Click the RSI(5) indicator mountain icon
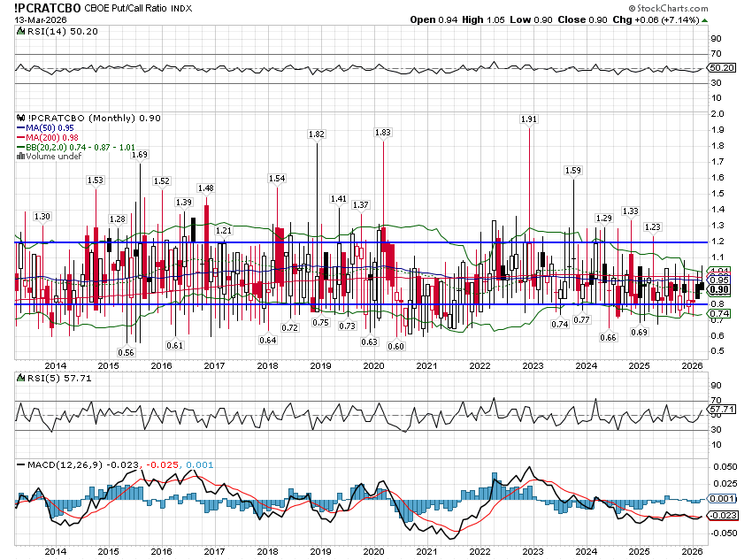The image size is (752, 560). tap(22, 379)
